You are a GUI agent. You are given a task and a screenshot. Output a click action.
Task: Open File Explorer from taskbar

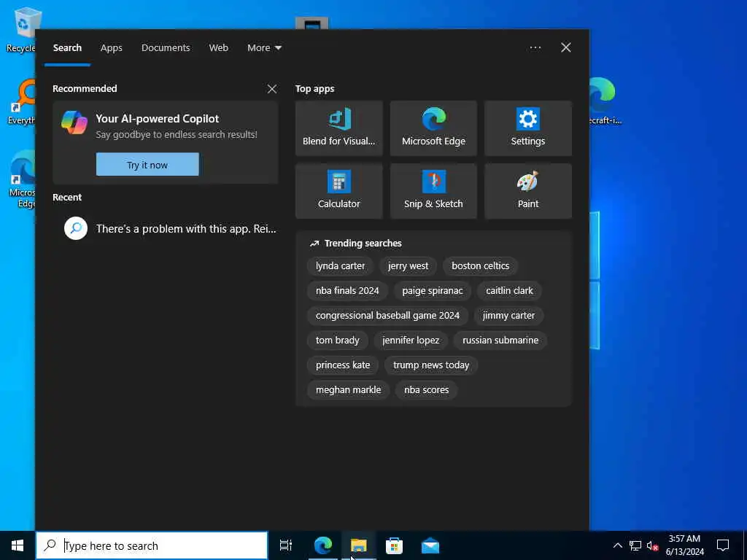[359, 545]
